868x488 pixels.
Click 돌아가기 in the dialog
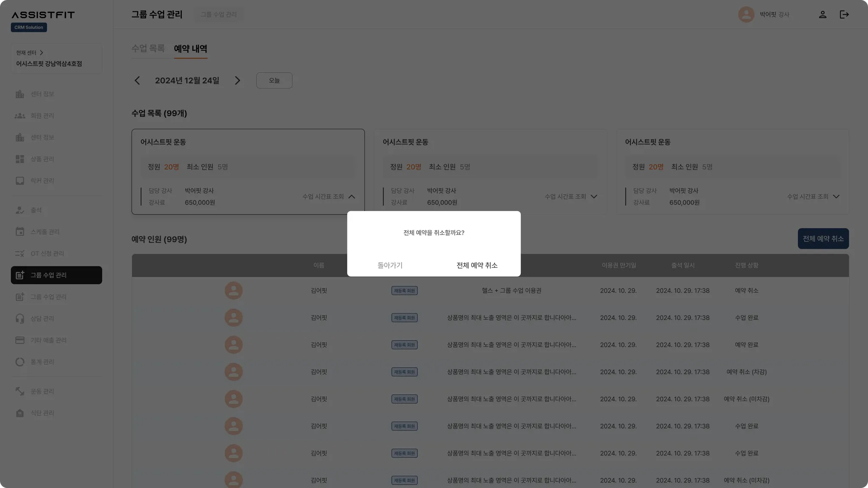[390, 265]
